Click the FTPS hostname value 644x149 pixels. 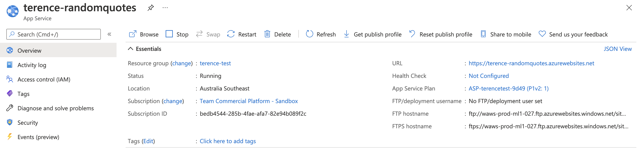point(549,126)
